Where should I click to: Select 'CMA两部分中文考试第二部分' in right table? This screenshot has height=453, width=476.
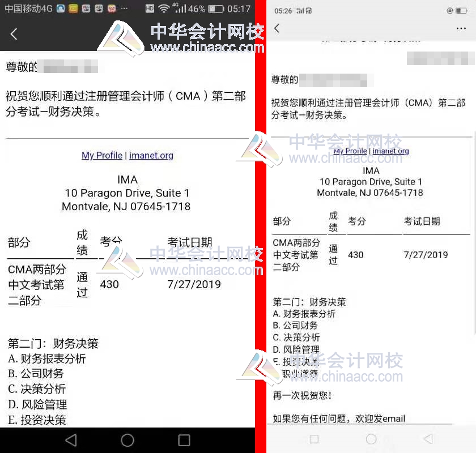pos(296,255)
